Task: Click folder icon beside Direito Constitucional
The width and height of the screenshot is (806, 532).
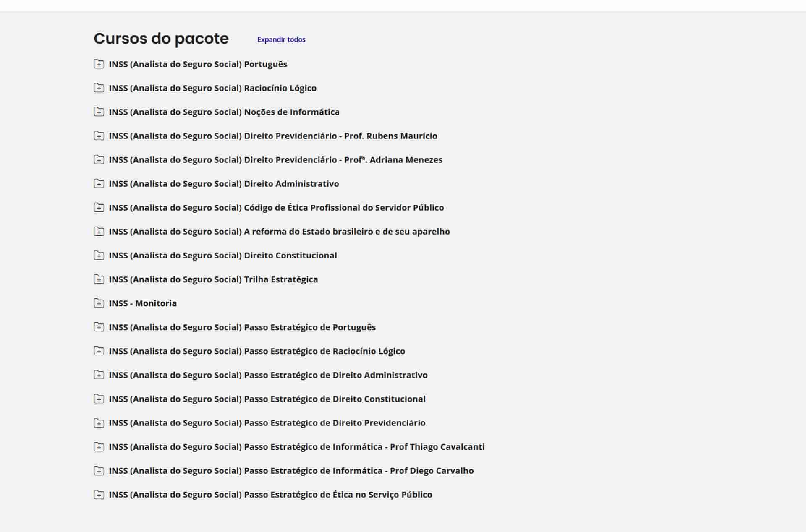Action: 99,256
